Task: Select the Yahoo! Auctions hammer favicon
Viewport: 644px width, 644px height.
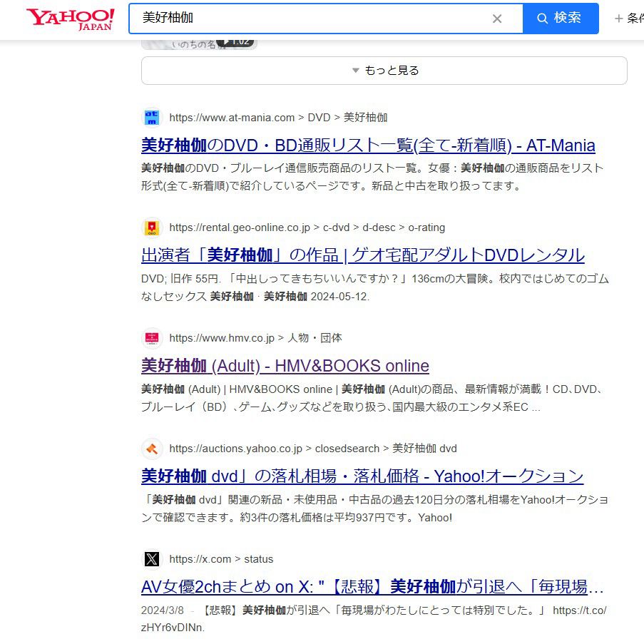Action: pos(151,449)
